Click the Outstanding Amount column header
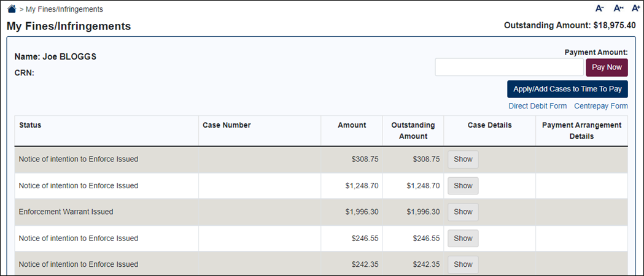The width and height of the screenshot is (644, 276). [x=413, y=131]
